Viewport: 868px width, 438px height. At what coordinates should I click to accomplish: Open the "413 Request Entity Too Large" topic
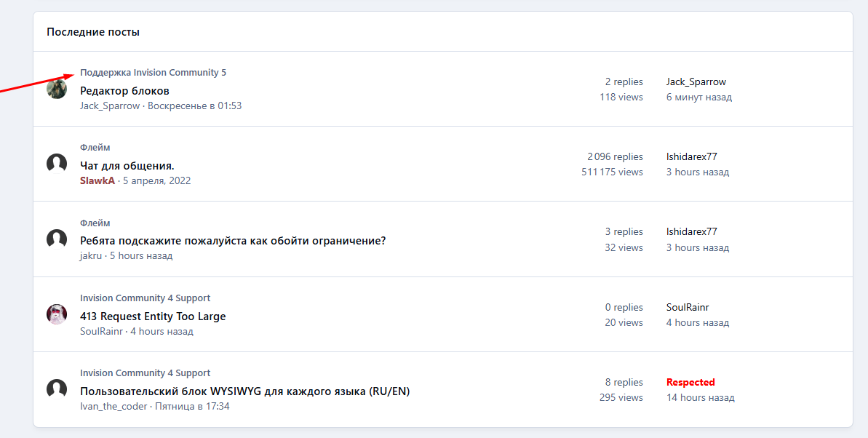point(153,316)
